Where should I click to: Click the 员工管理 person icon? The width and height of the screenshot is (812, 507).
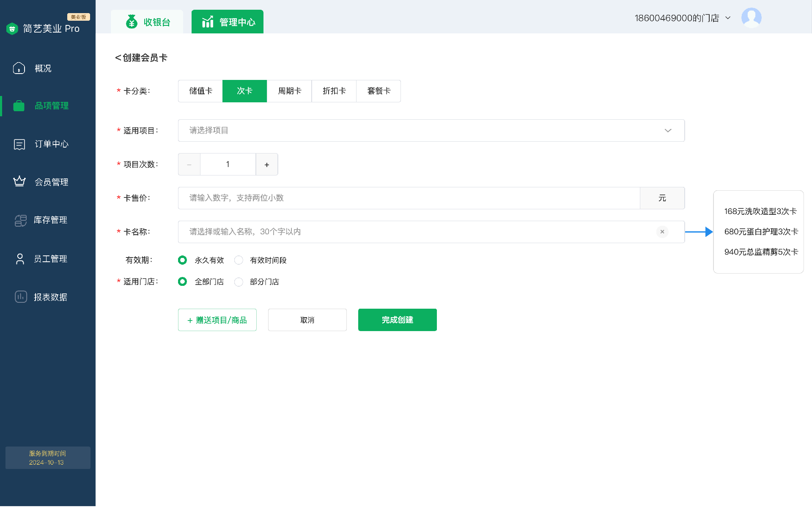[x=20, y=259]
